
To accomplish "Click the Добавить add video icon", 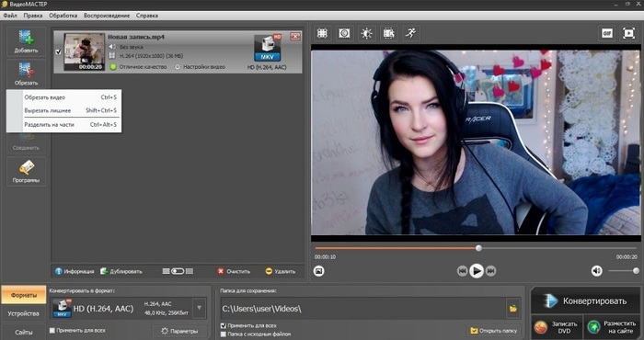I will pyautogui.click(x=26, y=42).
